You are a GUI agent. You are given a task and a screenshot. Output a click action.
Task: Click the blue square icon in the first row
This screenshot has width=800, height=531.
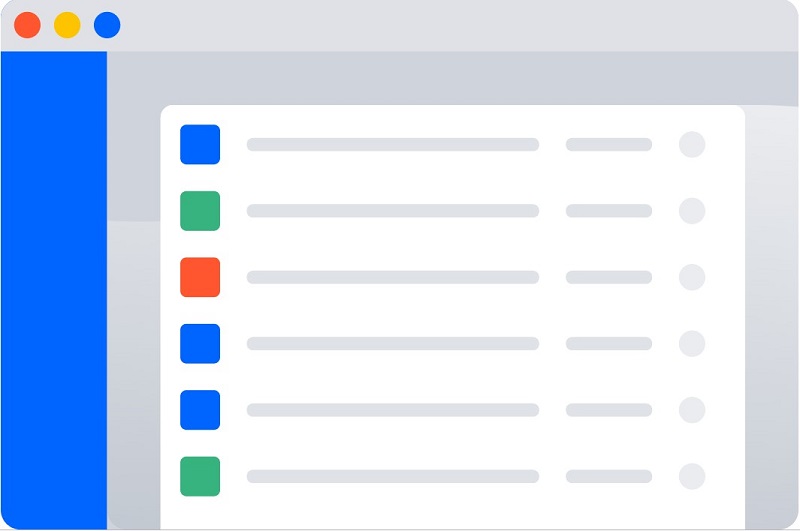(200, 144)
